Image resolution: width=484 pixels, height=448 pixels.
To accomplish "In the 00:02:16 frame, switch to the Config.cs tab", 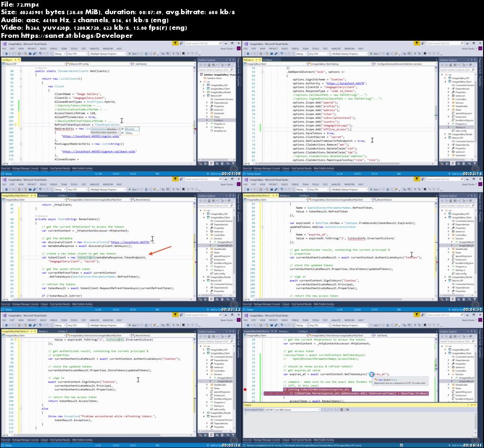I will click(268, 60).
